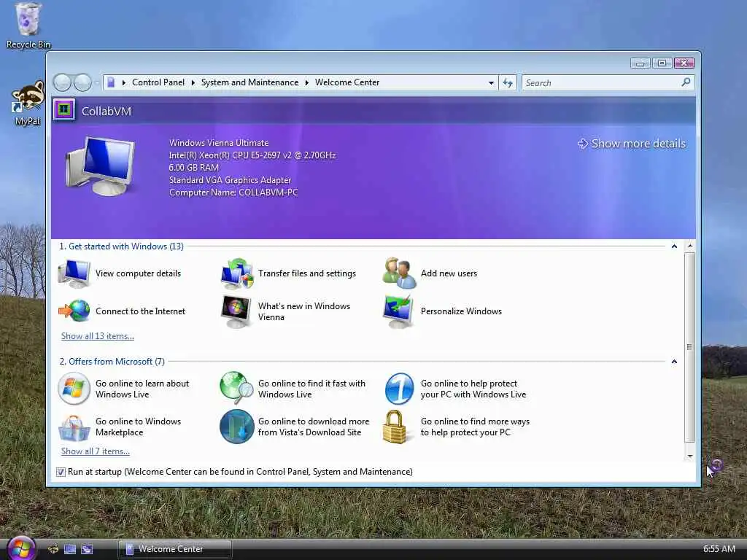Click Show desktop quick launch icon

tap(70, 549)
